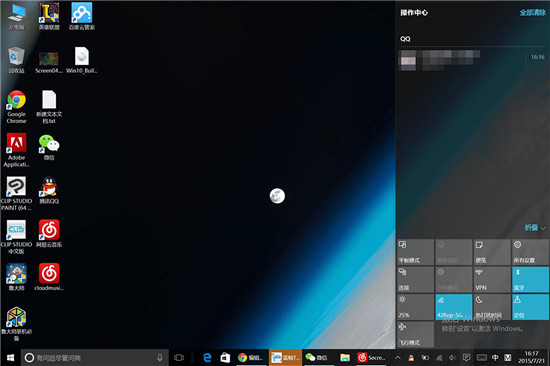Switch to the Chrome window on taskbar

[251, 358]
